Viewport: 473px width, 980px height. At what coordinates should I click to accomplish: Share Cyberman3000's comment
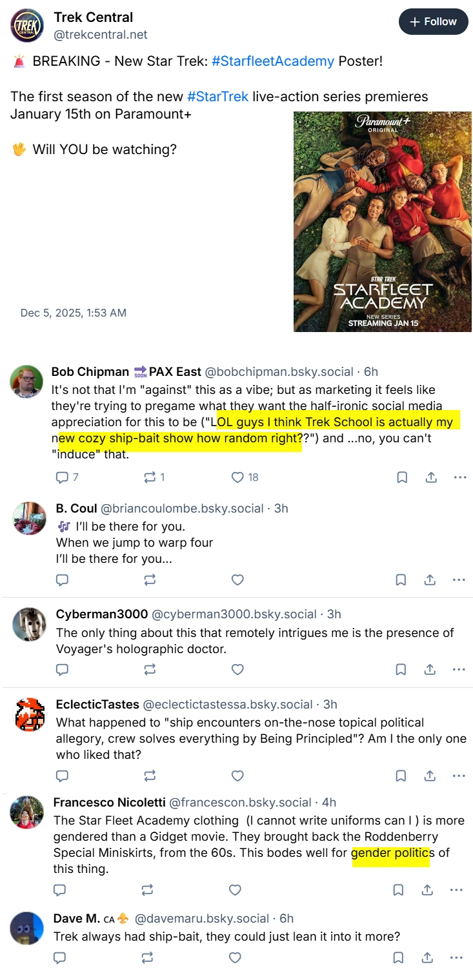coord(430,670)
